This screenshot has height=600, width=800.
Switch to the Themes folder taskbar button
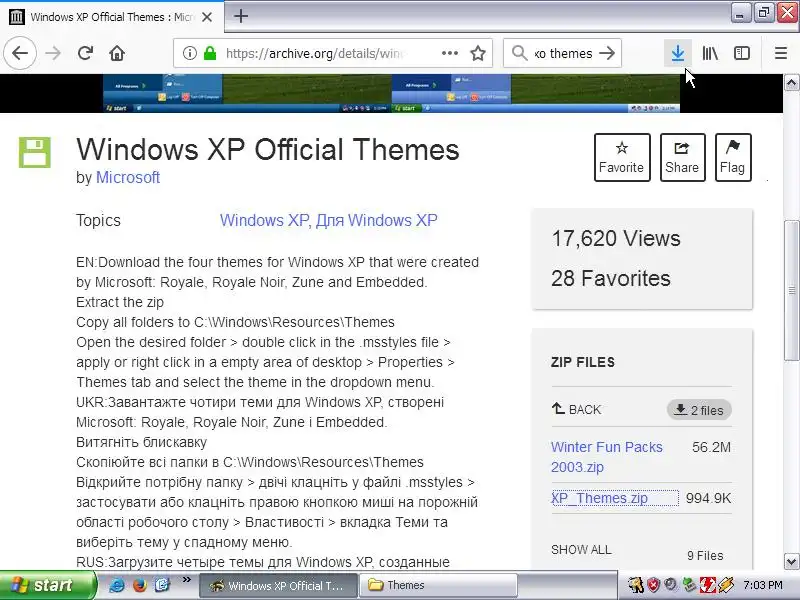(x=439, y=586)
